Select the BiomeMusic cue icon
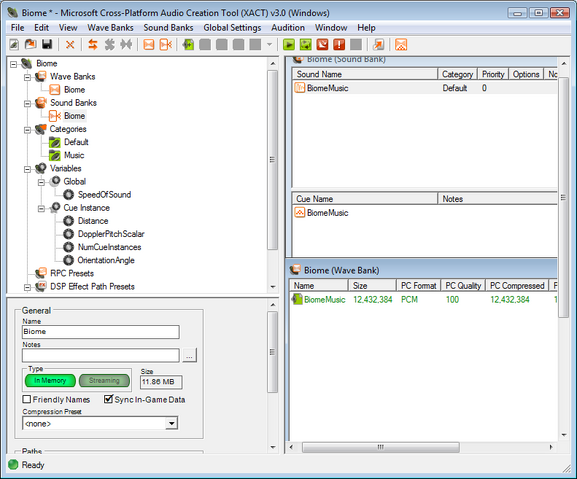The width and height of the screenshot is (577, 479). pyautogui.click(x=300, y=212)
